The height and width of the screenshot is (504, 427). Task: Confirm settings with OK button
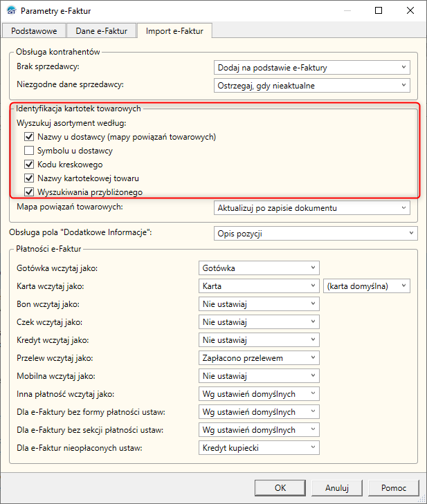point(280,487)
